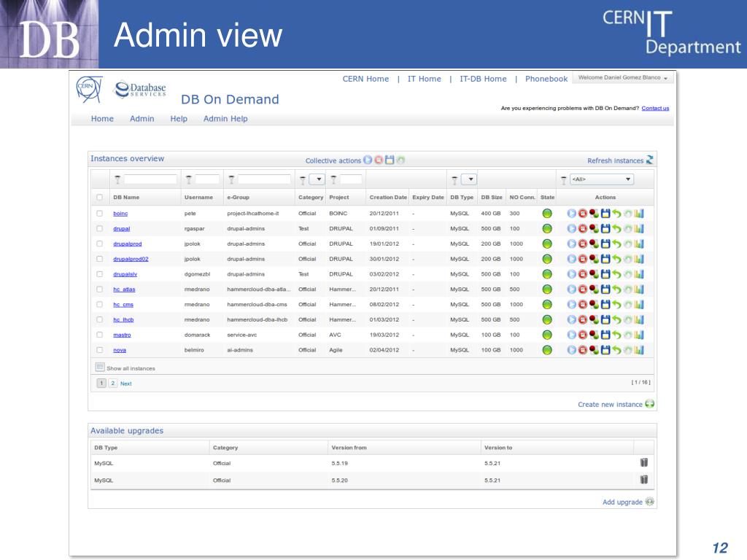This screenshot has width=747, height=560.
Task: Check the mastro instance checkbox
Action: pos(99,335)
